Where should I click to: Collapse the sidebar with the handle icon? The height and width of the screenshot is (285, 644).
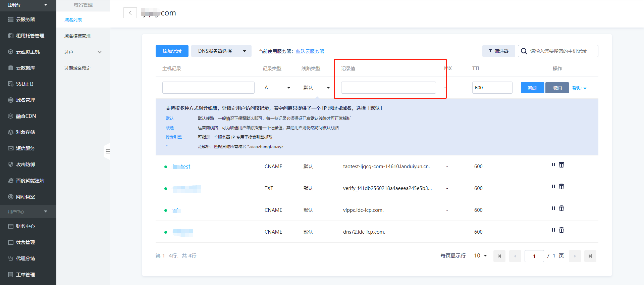(x=107, y=151)
